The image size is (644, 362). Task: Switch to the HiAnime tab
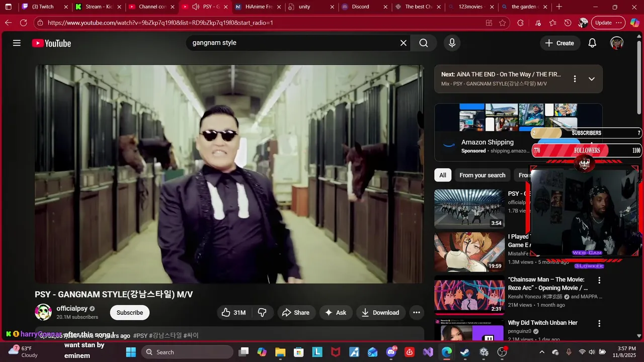tap(259, 7)
